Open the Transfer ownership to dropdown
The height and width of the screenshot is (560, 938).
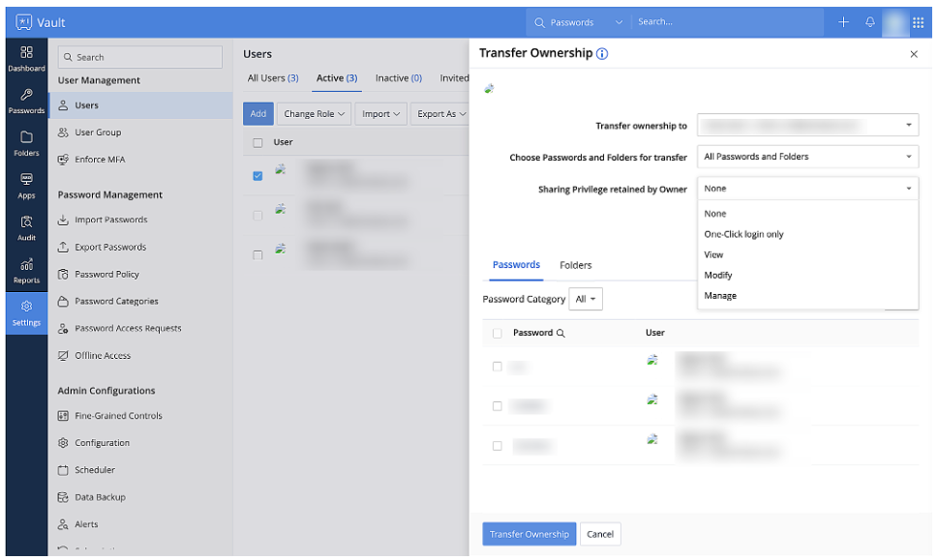pos(807,125)
